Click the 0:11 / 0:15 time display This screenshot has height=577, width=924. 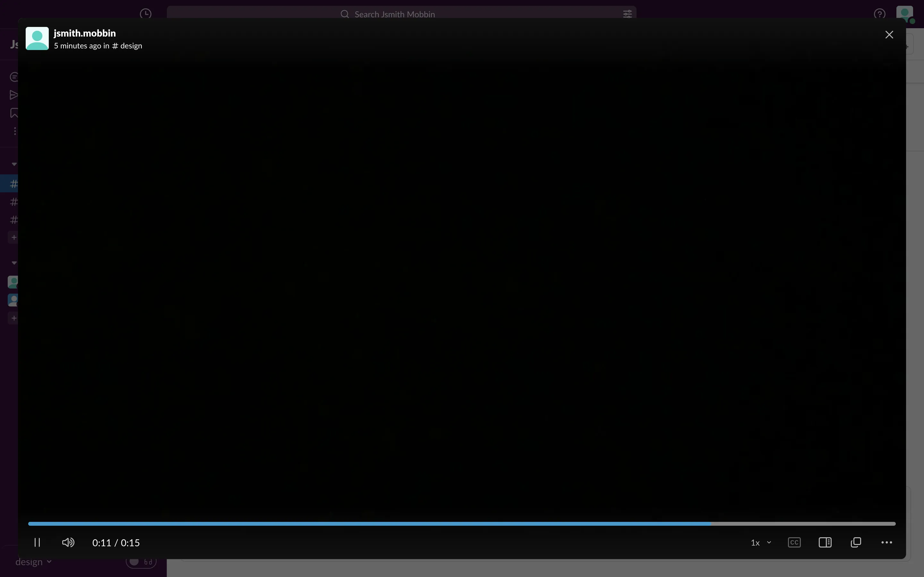click(x=116, y=542)
